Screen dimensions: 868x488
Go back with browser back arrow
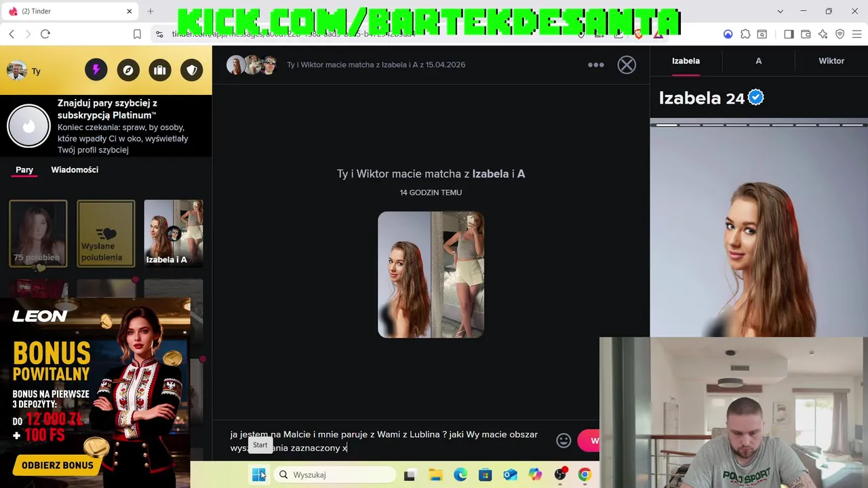pyautogui.click(x=12, y=34)
